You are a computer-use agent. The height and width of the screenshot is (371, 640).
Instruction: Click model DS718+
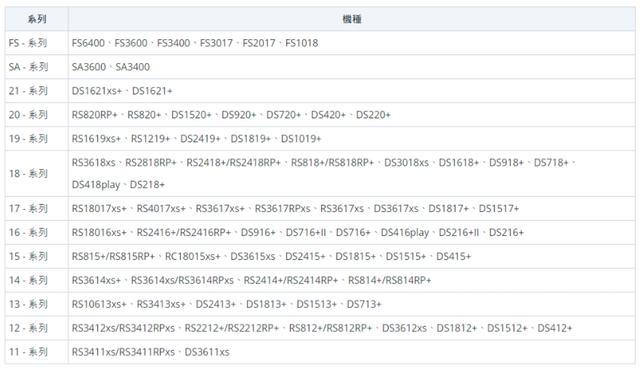pos(551,162)
